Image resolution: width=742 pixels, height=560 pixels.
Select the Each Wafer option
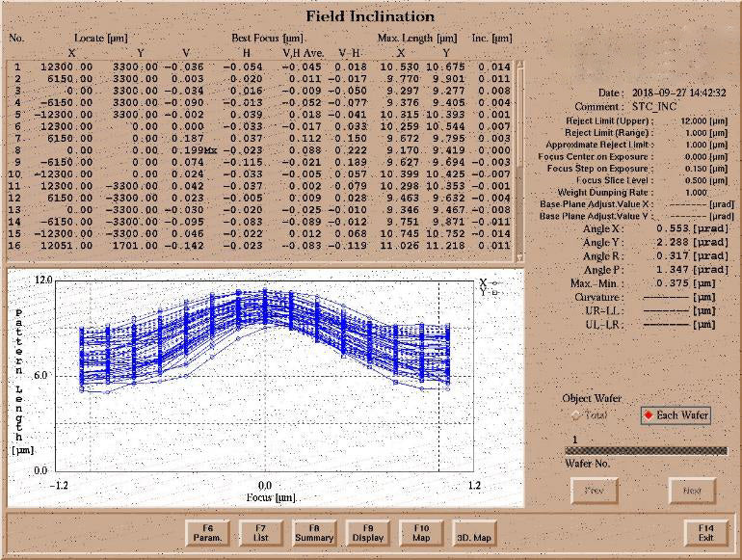pyautogui.click(x=676, y=415)
